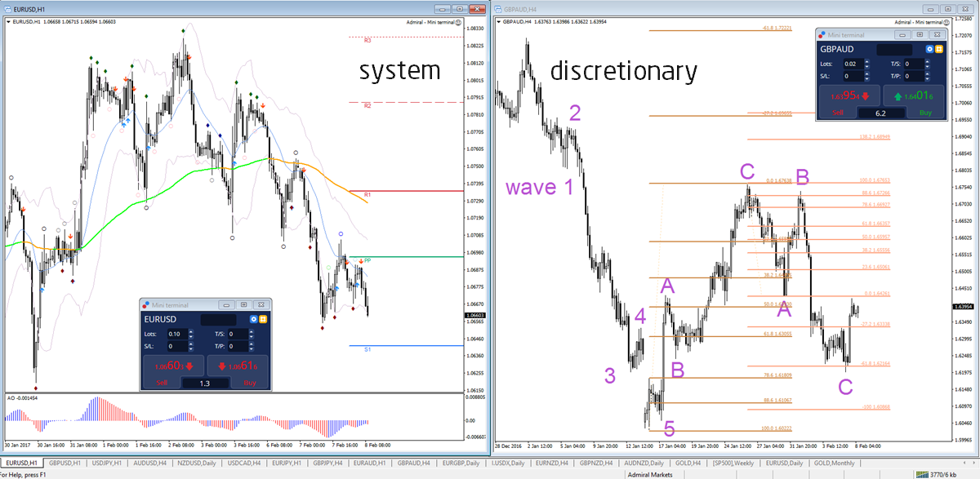Switch to EURAUD,H1 chart tab
The width and height of the screenshot is (980, 479).
pyautogui.click(x=370, y=463)
